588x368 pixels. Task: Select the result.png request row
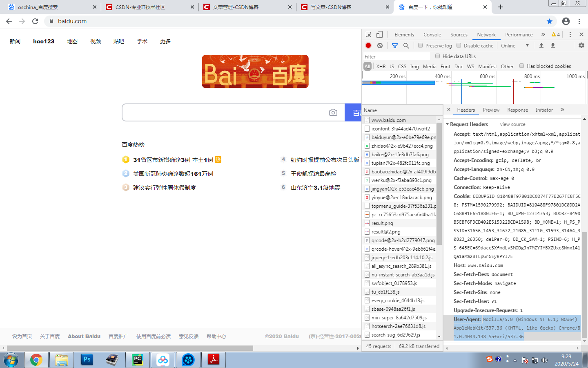pyautogui.click(x=399, y=223)
